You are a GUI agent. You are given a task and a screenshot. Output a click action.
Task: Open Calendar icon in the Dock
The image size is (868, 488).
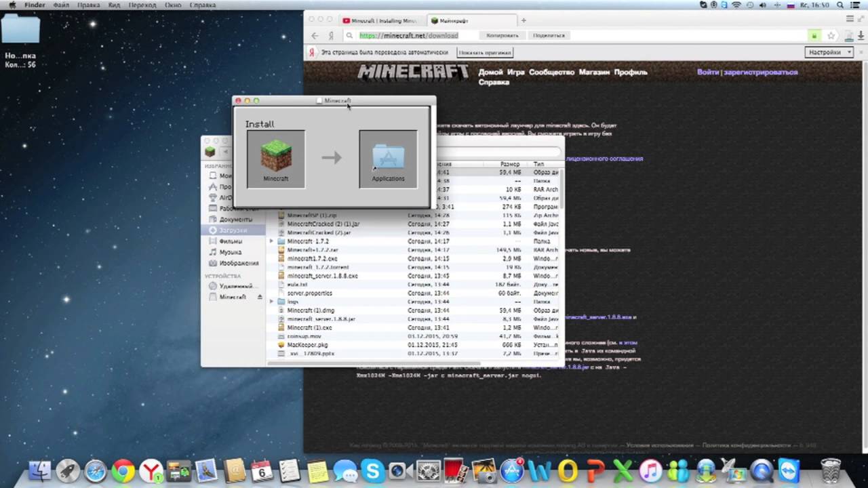tap(262, 470)
